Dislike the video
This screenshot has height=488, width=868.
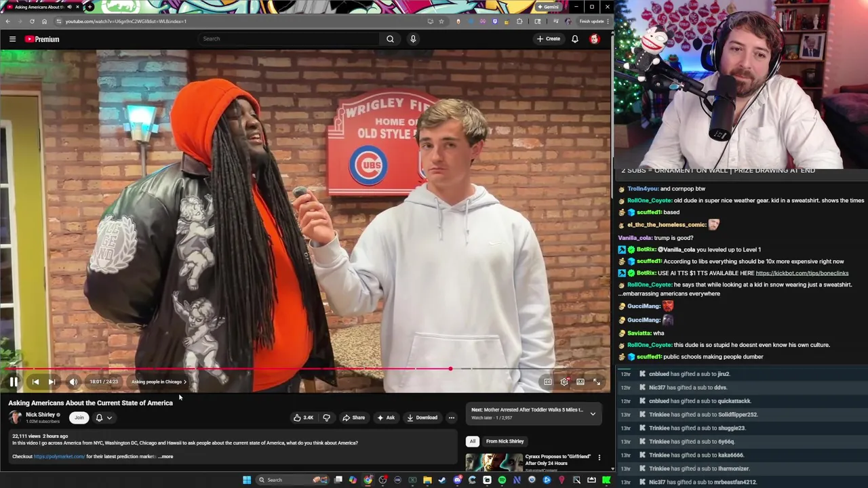[x=326, y=418]
